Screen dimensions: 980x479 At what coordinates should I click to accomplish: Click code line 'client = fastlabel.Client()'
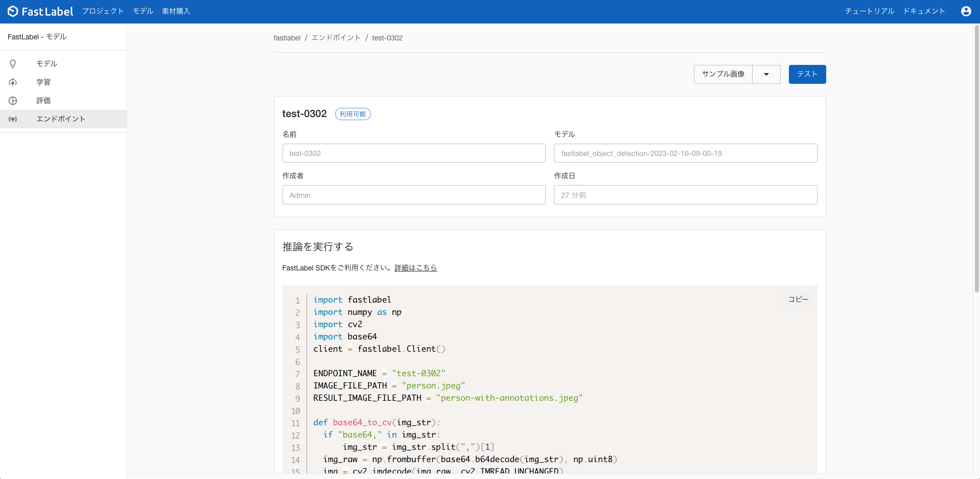(x=379, y=349)
